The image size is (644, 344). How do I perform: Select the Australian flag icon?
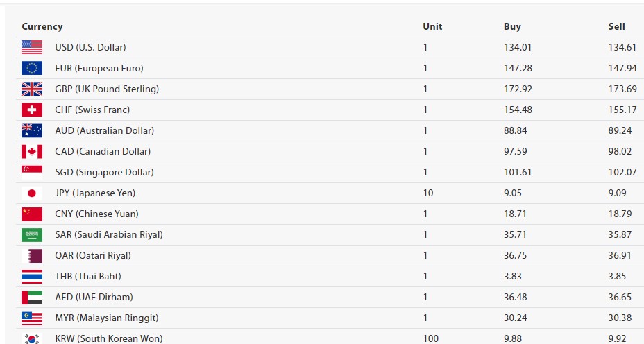click(x=32, y=130)
